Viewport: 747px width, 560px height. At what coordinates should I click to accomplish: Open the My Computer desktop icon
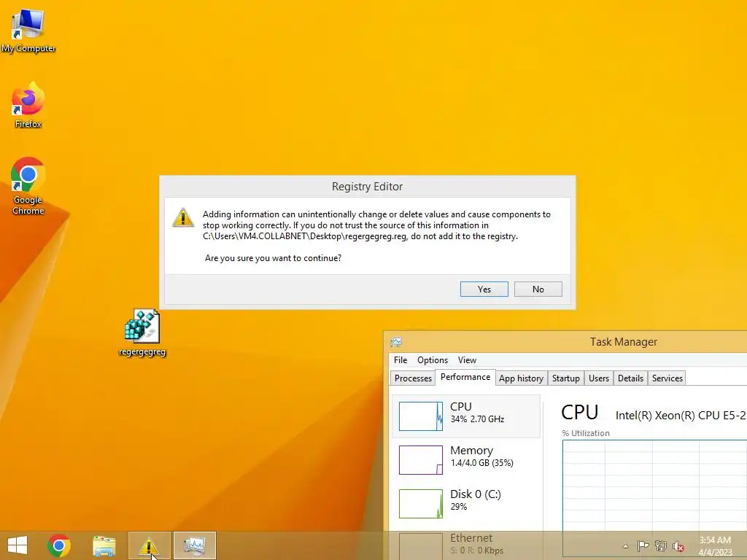pyautogui.click(x=28, y=31)
